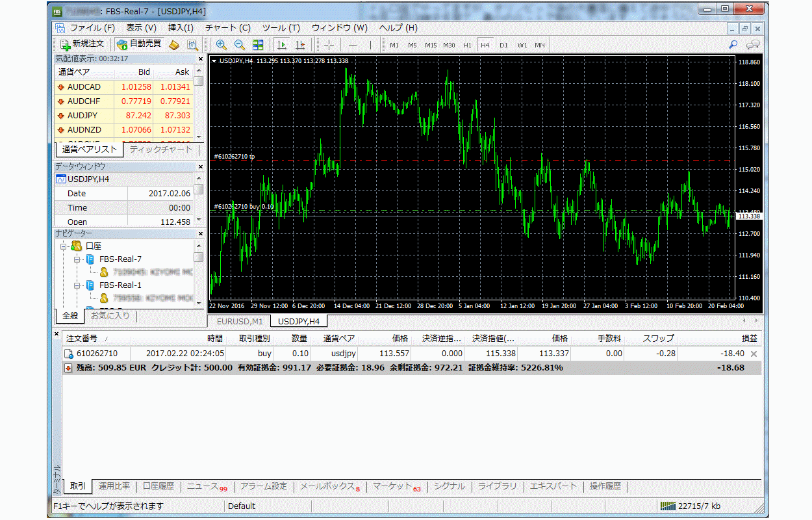Select the horizontal line drawing tool

353,45
